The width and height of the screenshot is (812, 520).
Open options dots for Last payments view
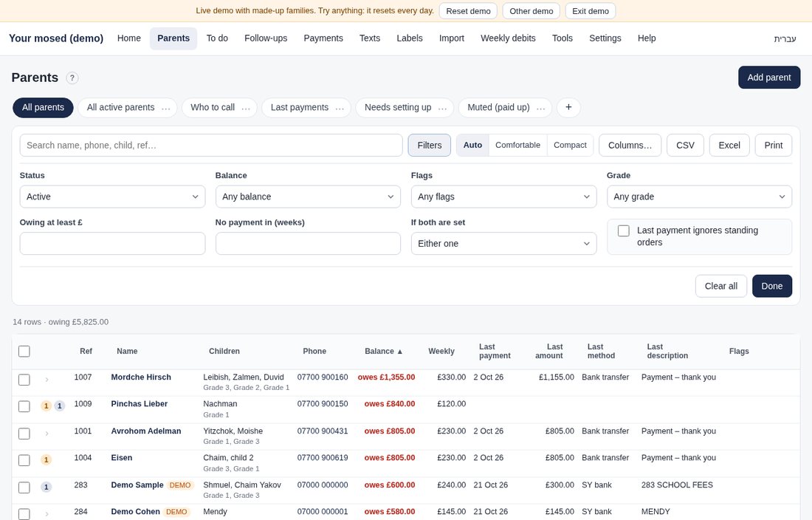[340, 108]
